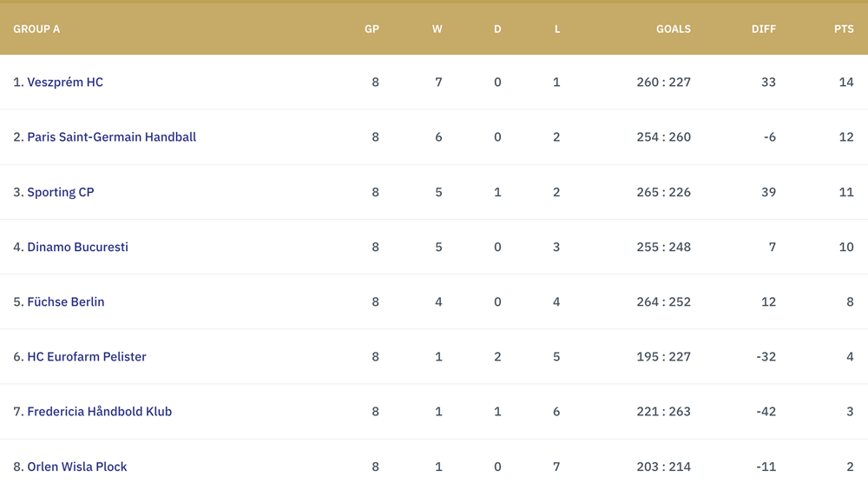Click the GP column header

[x=372, y=29]
